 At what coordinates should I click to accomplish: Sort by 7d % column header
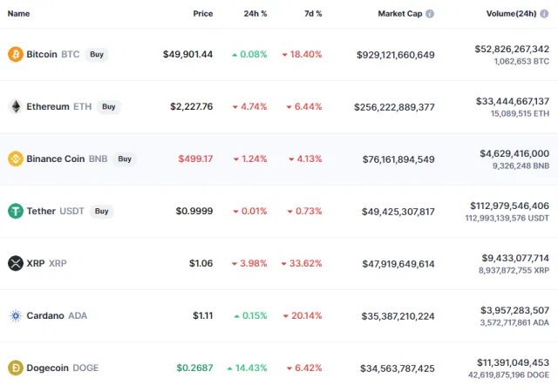[313, 14]
